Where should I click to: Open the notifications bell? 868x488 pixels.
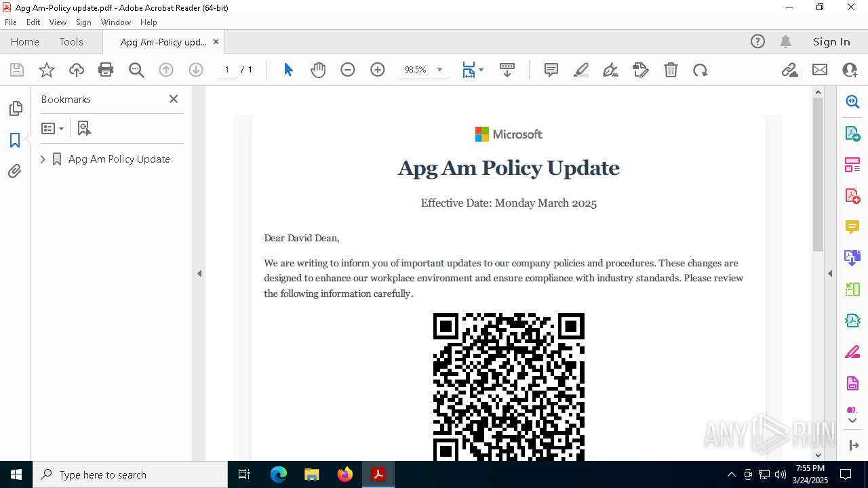(785, 41)
